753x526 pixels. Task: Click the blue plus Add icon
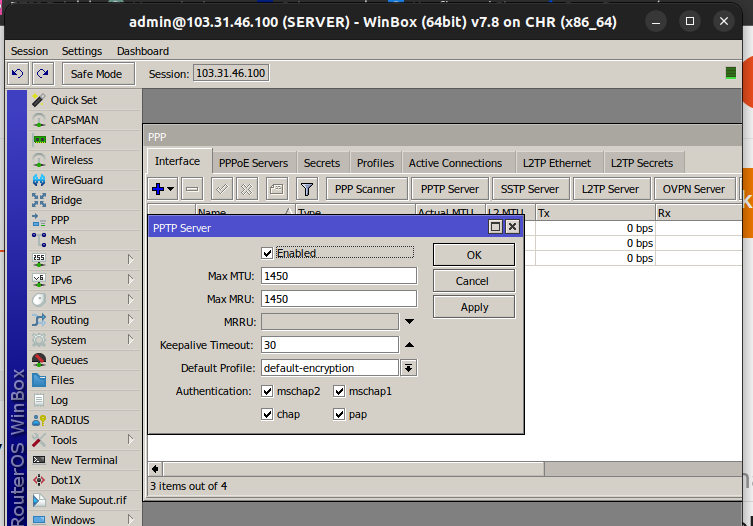(x=158, y=189)
